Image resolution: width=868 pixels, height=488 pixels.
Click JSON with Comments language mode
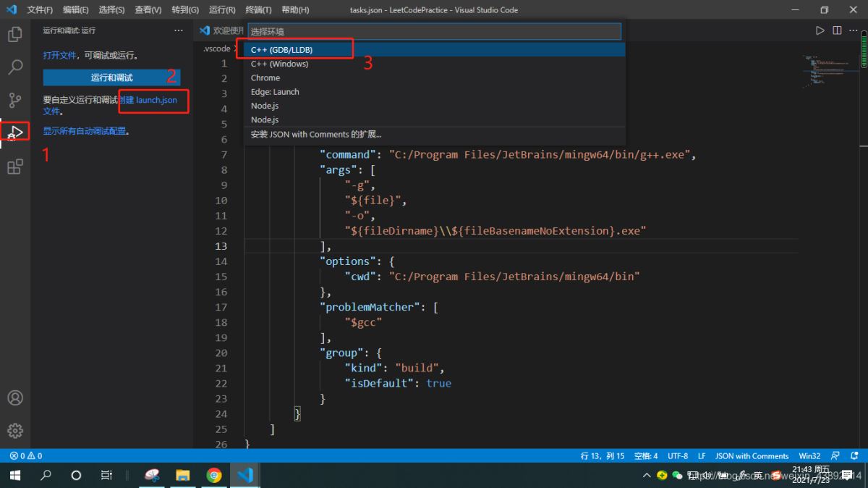[752, 456]
